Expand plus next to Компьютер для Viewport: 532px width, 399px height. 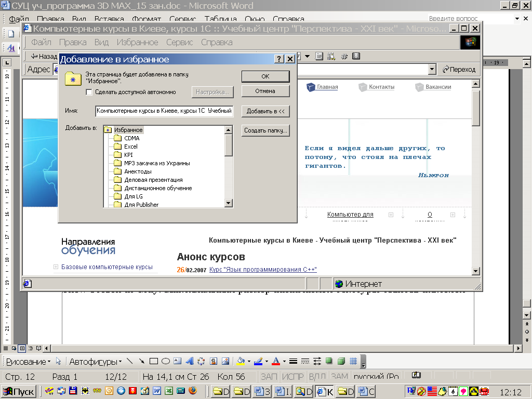391,215
